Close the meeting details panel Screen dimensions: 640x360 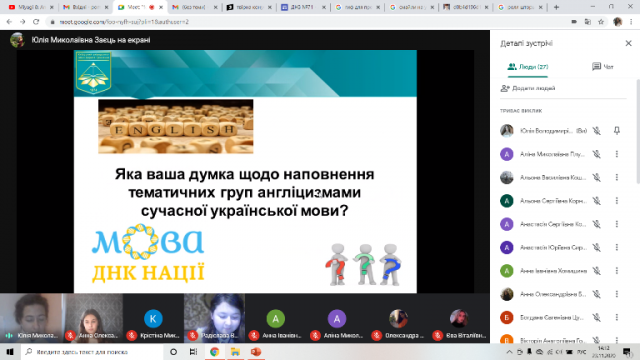coord(628,43)
